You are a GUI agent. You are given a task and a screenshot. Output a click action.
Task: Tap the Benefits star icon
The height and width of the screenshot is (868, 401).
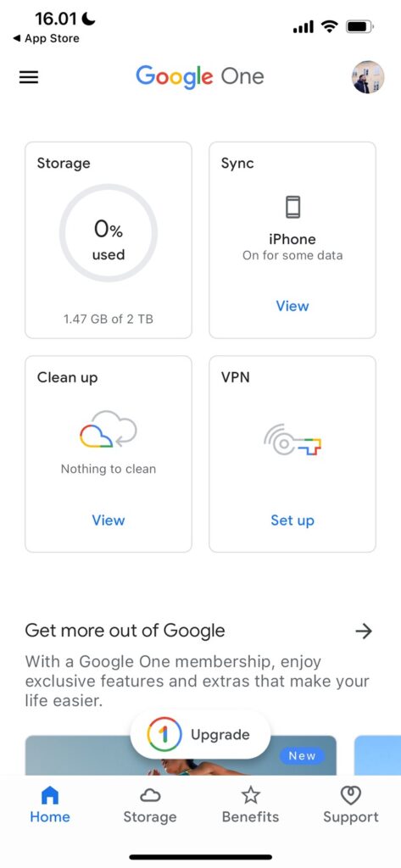[x=251, y=795]
